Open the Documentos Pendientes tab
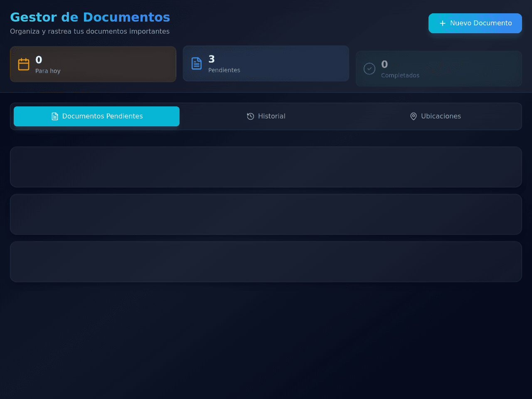The height and width of the screenshot is (399, 532). tap(96, 116)
